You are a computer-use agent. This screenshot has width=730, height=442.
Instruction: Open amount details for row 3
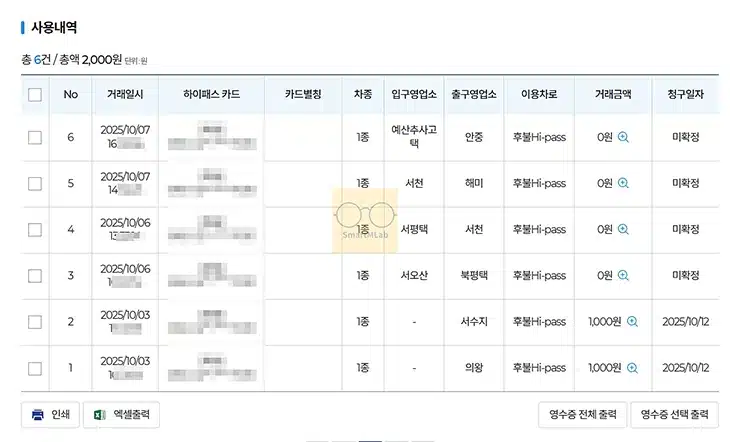click(x=623, y=275)
